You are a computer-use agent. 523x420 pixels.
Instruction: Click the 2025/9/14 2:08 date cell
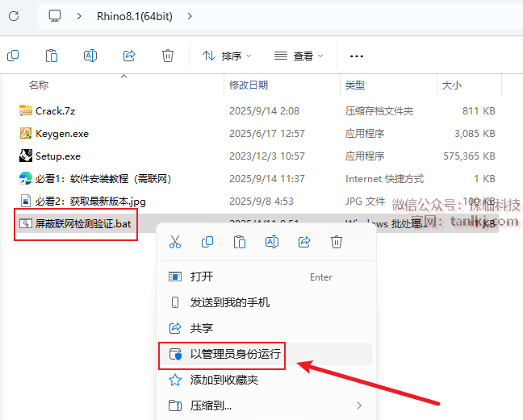click(x=264, y=111)
